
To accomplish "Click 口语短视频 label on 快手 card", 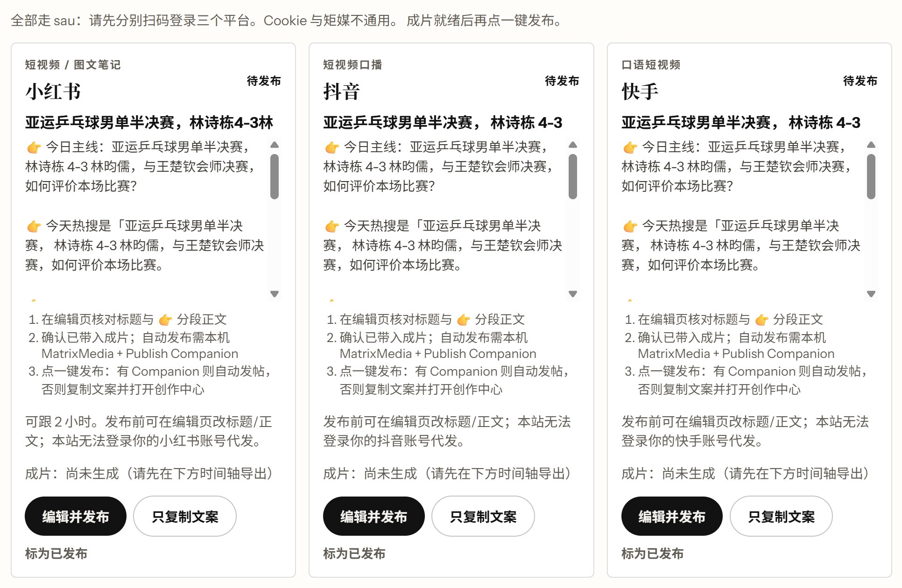I will click(x=651, y=64).
